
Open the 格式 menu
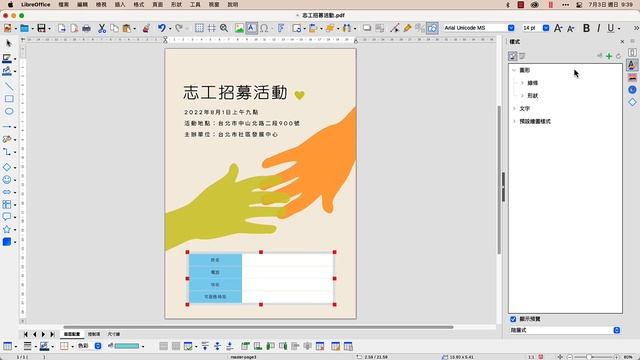139,4
